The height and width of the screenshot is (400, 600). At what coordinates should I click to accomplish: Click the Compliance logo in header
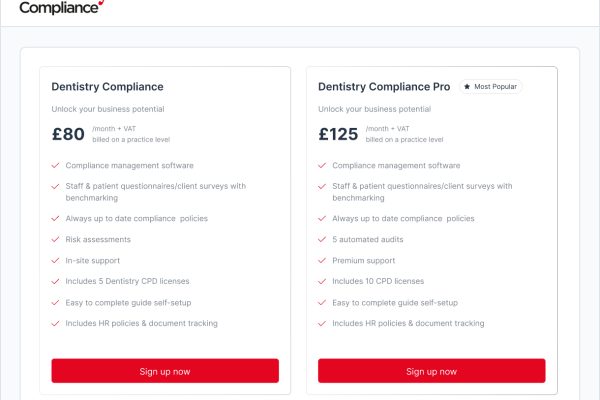[62, 7]
